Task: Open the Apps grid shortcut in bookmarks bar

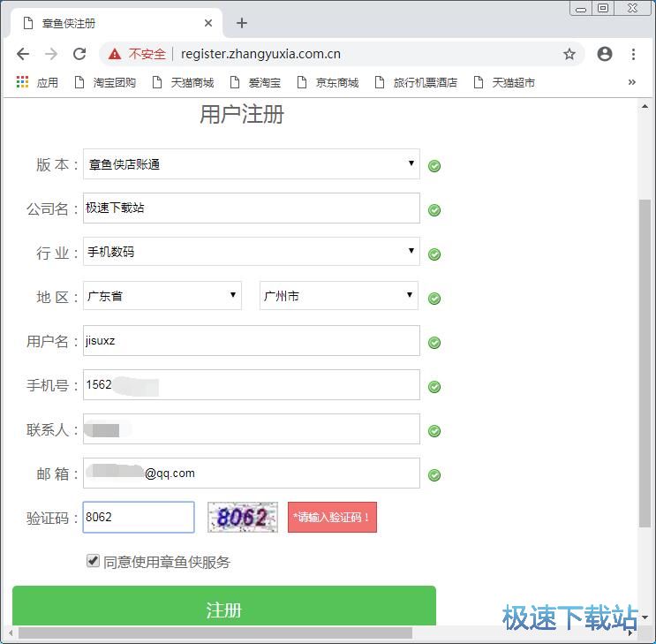Action: [x=23, y=82]
